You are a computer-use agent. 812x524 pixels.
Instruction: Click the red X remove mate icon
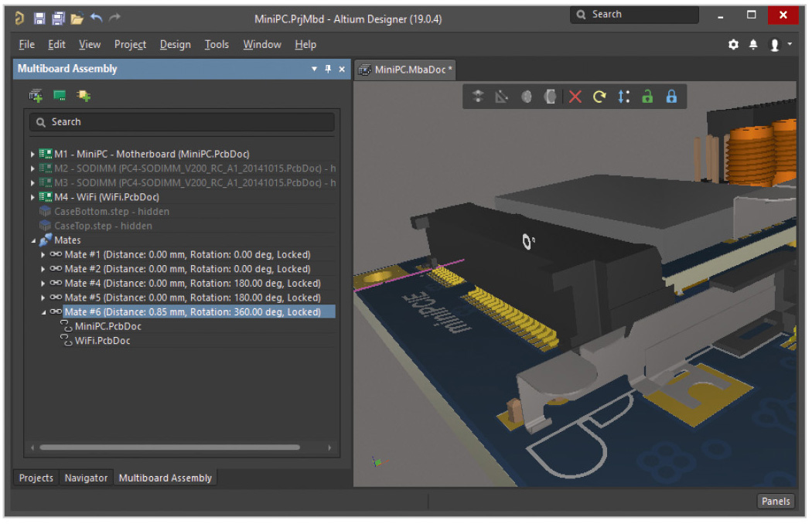click(575, 97)
